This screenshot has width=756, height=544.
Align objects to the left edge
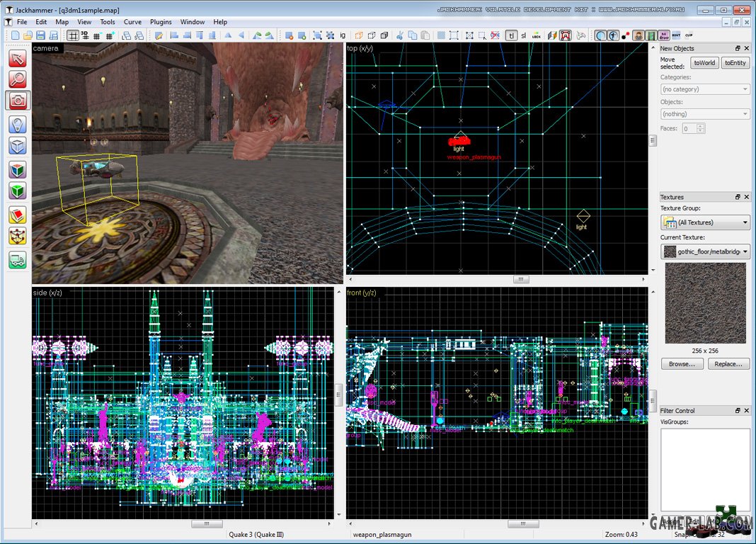click(175, 35)
